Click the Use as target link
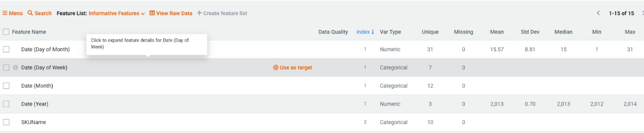The width and height of the screenshot is (644, 133). coord(296,67)
